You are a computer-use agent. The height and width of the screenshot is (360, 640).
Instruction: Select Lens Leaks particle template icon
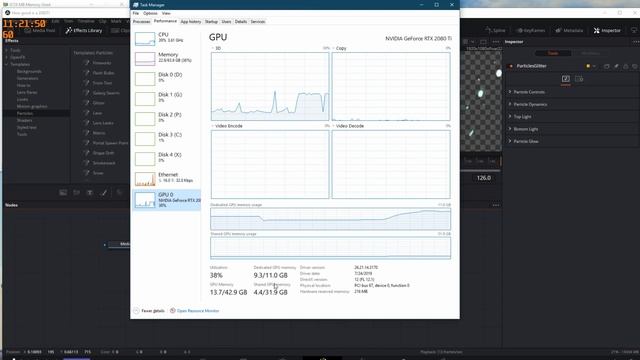(86, 123)
